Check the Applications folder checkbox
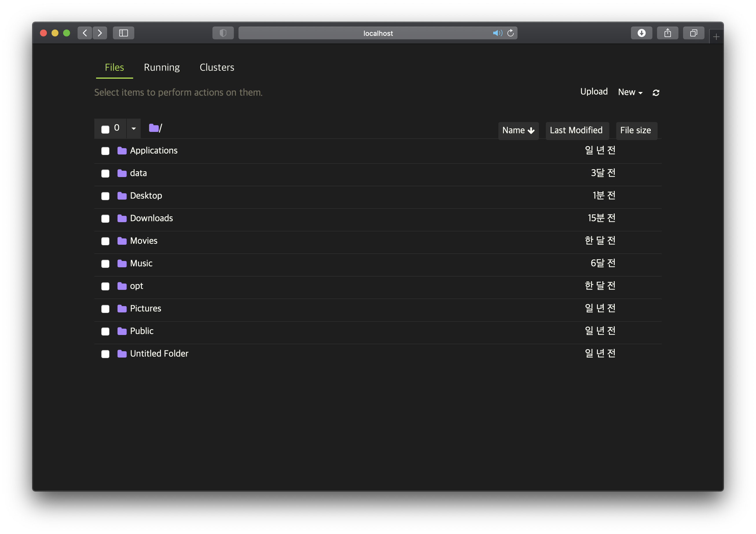Viewport: 756px width, 534px height. pos(105,151)
